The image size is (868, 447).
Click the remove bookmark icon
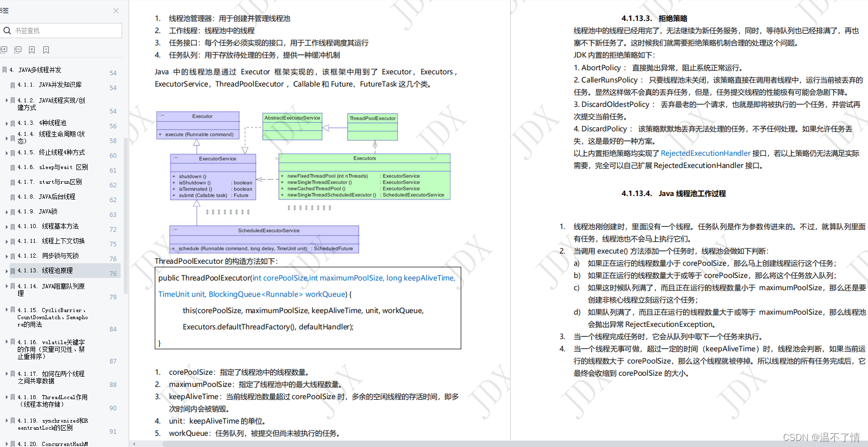(x=46, y=50)
